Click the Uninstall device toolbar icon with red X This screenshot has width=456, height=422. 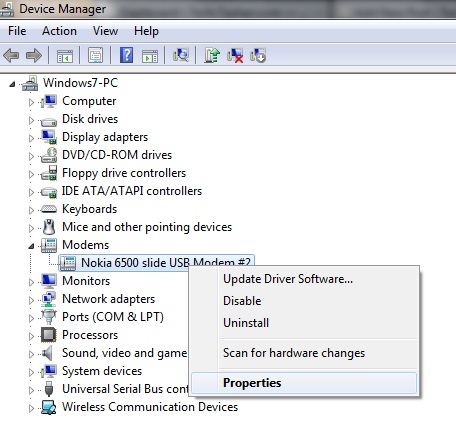point(235,55)
